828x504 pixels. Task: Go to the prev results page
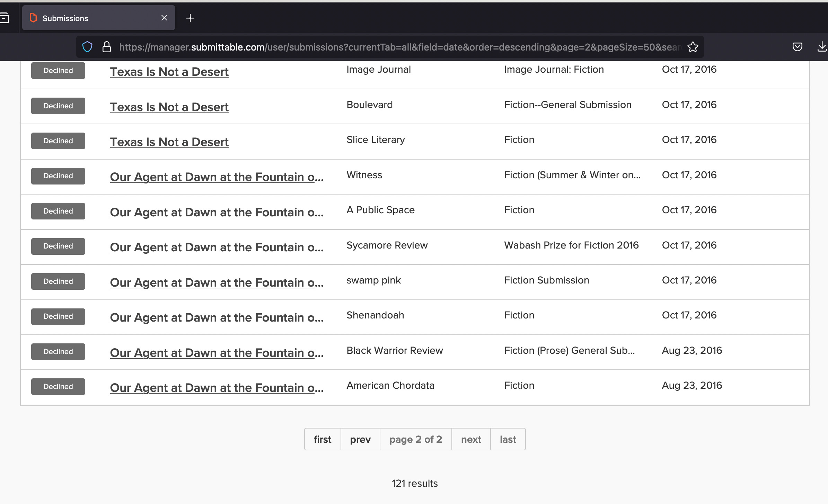tap(360, 439)
